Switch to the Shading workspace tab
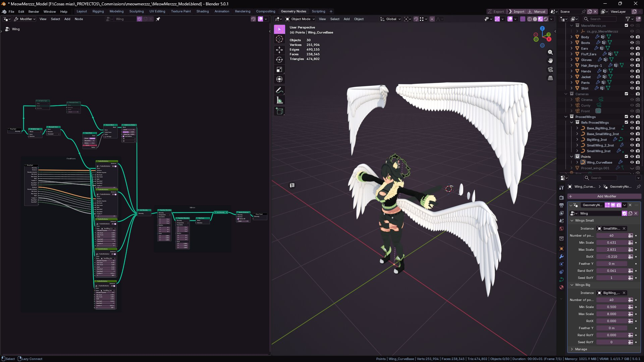This screenshot has width=644, height=362. point(202,11)
